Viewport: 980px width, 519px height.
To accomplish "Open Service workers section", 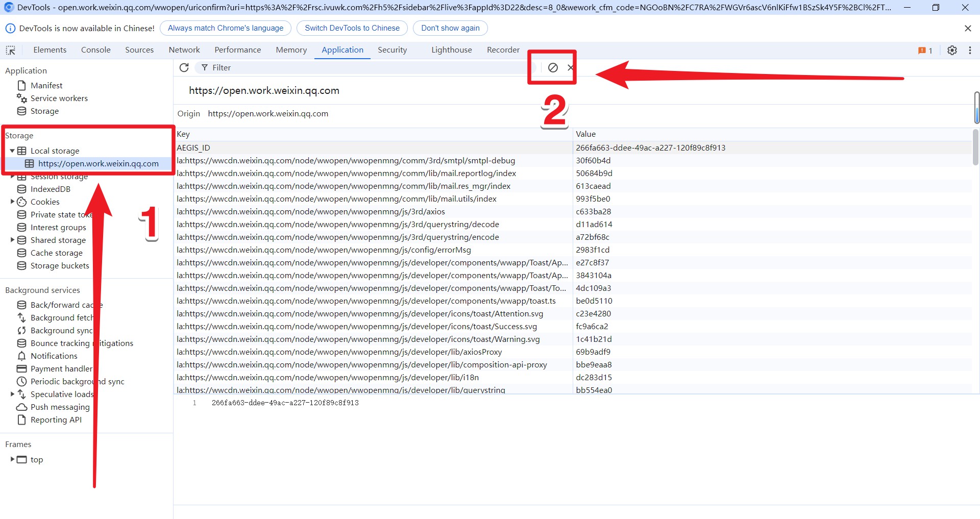I will (59, 98).
